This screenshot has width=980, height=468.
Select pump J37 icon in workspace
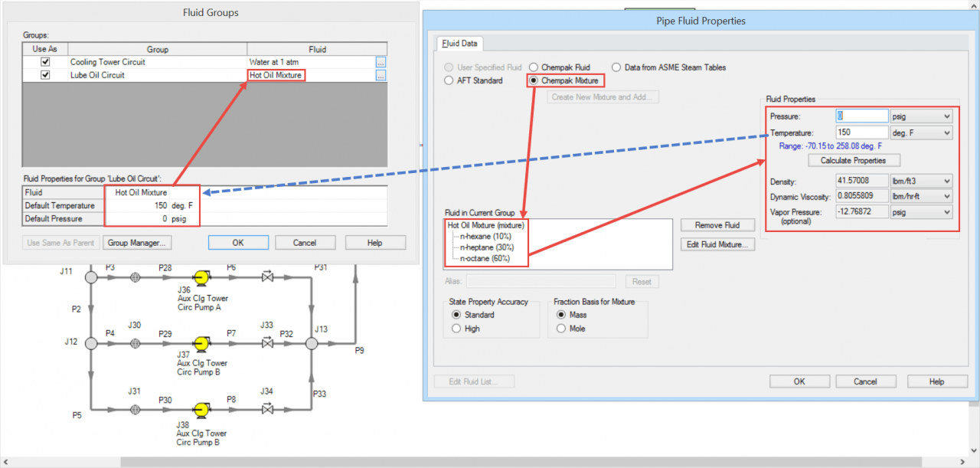click(203, 343)
